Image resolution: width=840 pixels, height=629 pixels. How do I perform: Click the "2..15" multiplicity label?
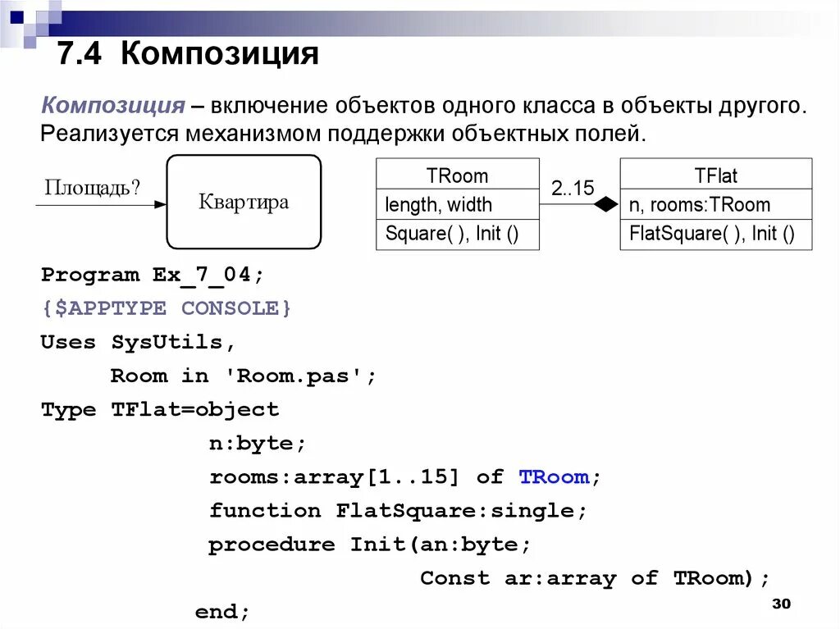(x=573, y=188)
